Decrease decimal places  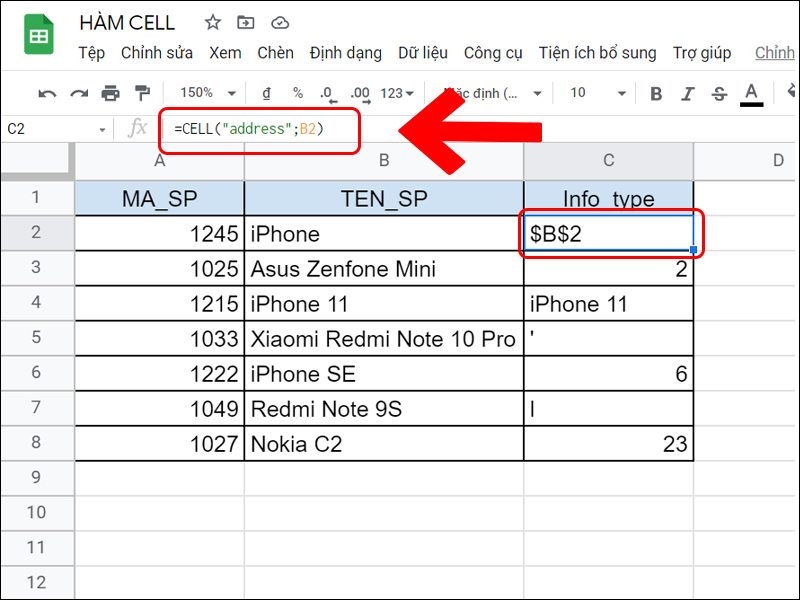tap(326, 92)
